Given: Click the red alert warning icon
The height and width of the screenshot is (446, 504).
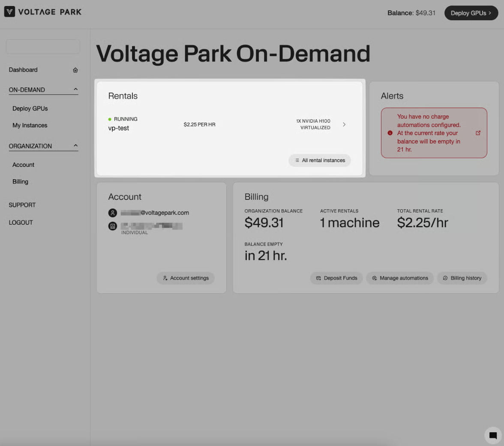Looking at the screenshot, I should [390, 133].
